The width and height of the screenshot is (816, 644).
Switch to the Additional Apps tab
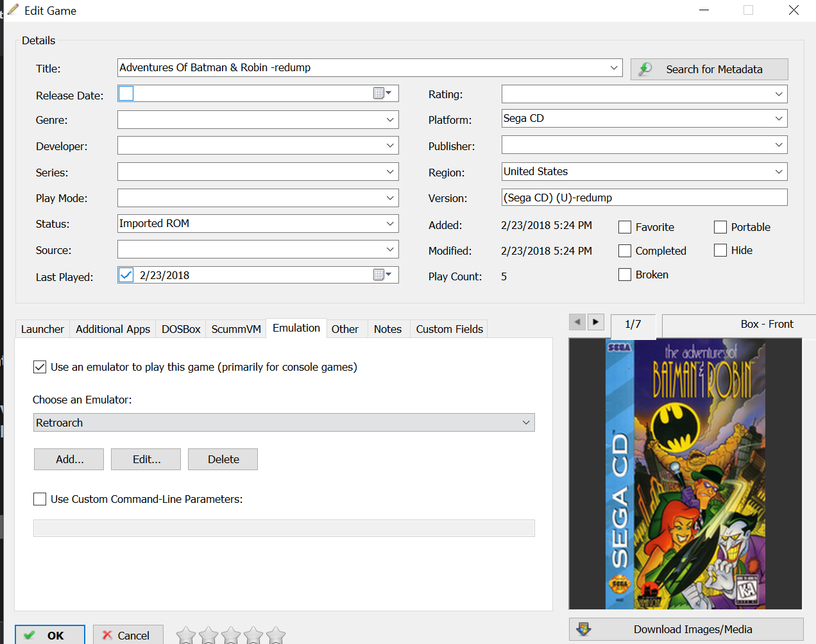tap(113, 329)
